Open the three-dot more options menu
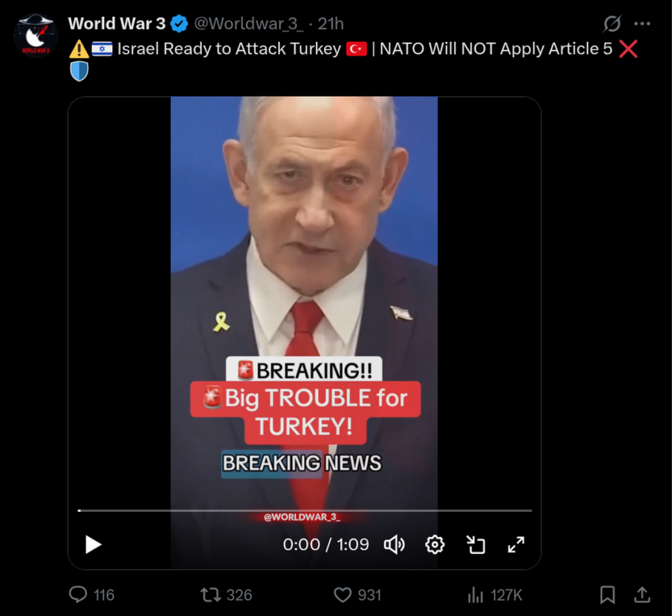This screenshot has height=616, width=672. (642, 24)
